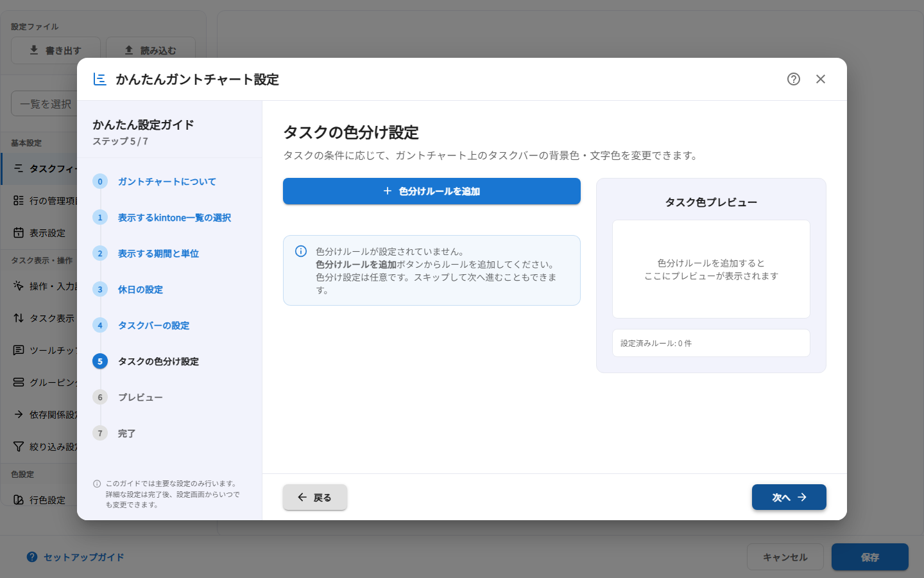
Task: Click 保存 button in background page
Action: coord(870,557)
